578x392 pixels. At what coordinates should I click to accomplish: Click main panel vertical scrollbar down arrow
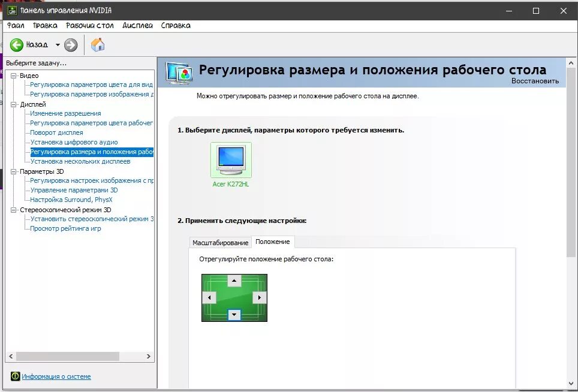pos(571,384)
